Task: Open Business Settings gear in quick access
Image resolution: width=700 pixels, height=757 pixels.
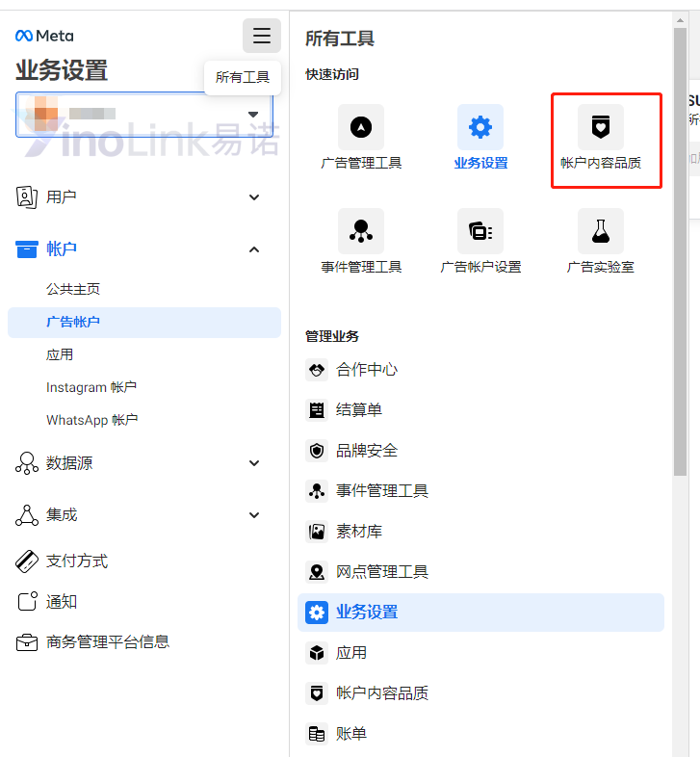Action: tap(480, 127)
